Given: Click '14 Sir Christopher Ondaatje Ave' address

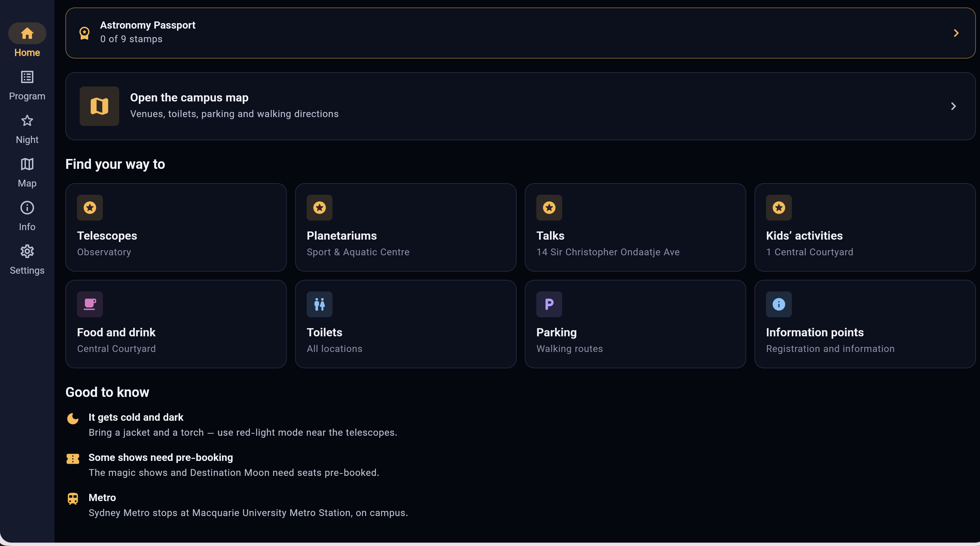Looking at the screenshot, I should pos(607,252).
